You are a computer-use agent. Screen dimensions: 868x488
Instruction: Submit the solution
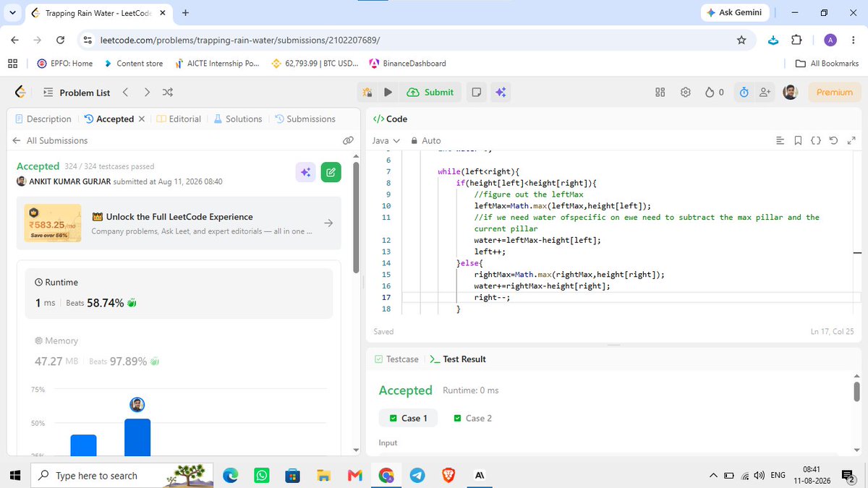point(431,92)
